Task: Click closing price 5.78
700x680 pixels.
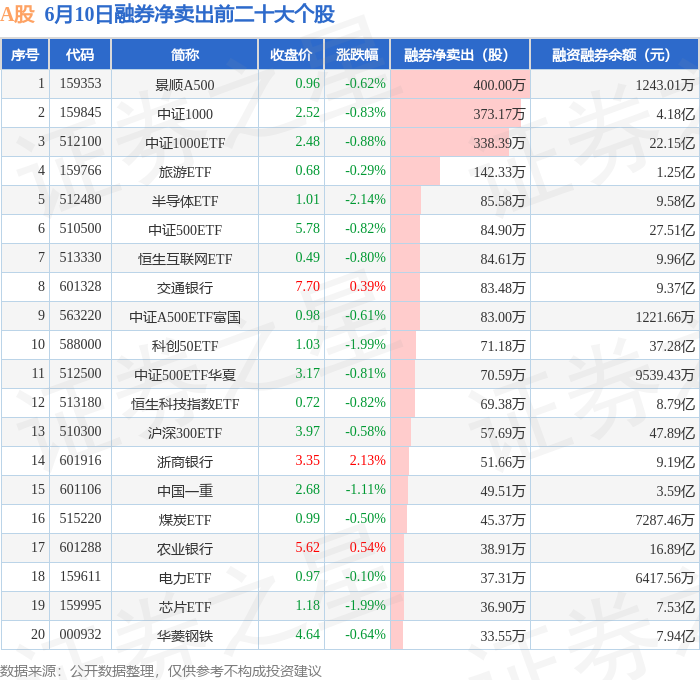Action: click(x=308, y=228)
